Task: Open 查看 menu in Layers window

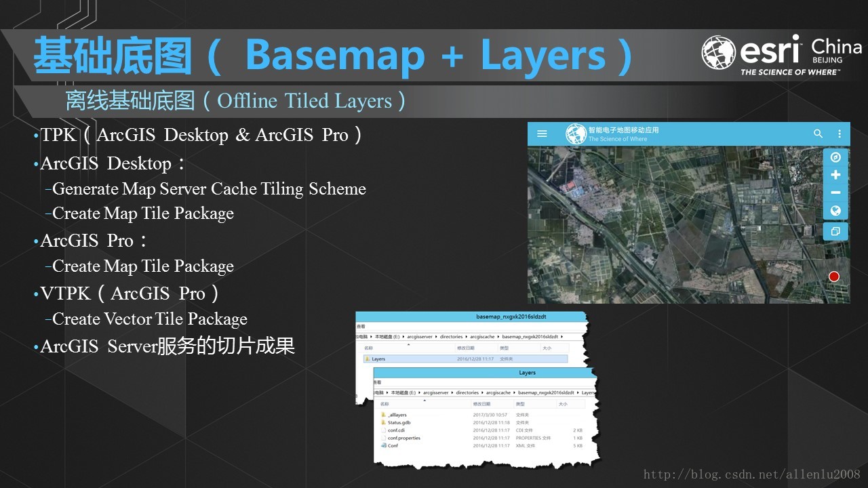Action: pos(377,382)
